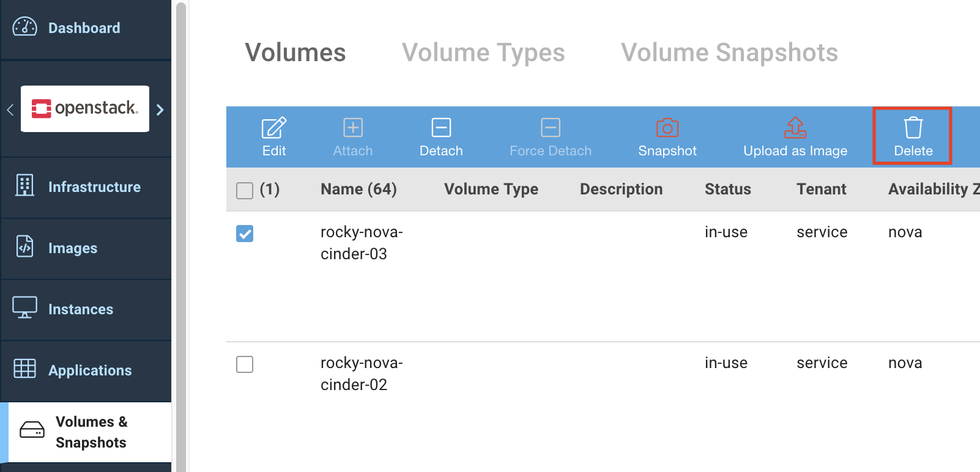
Task: Switch to the Volume Types tab
Action: (483, 53)
